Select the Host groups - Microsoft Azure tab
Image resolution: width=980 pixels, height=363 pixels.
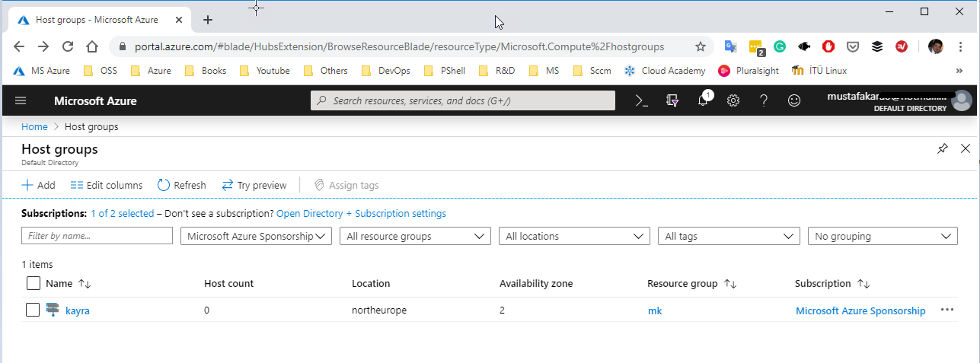click(99, 20)
